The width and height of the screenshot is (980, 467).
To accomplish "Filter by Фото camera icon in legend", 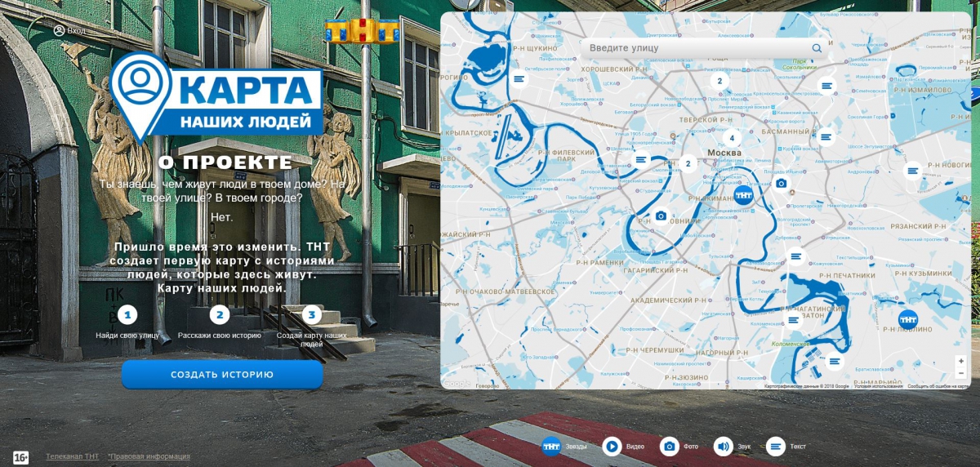I will (670, 447).
